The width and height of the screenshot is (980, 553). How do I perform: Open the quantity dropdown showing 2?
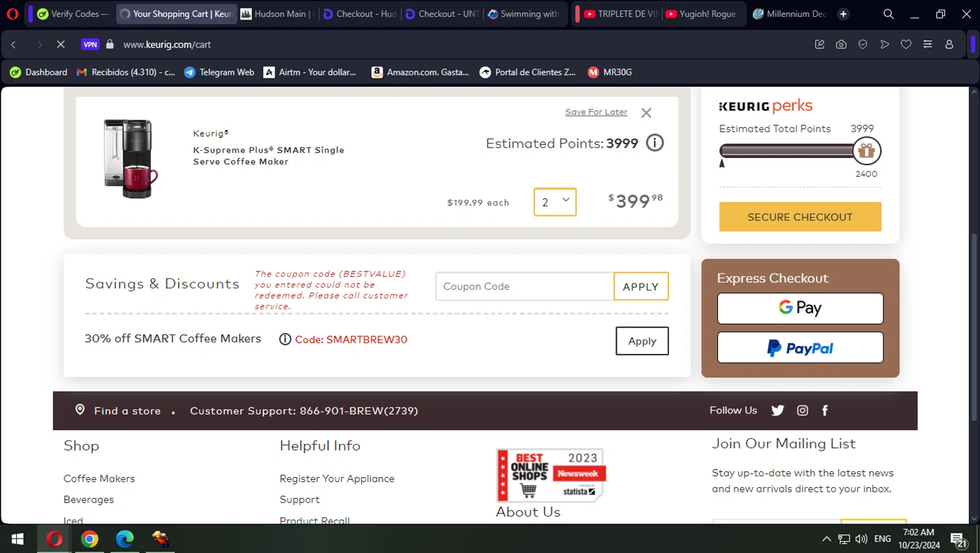[x=555, y=202]
